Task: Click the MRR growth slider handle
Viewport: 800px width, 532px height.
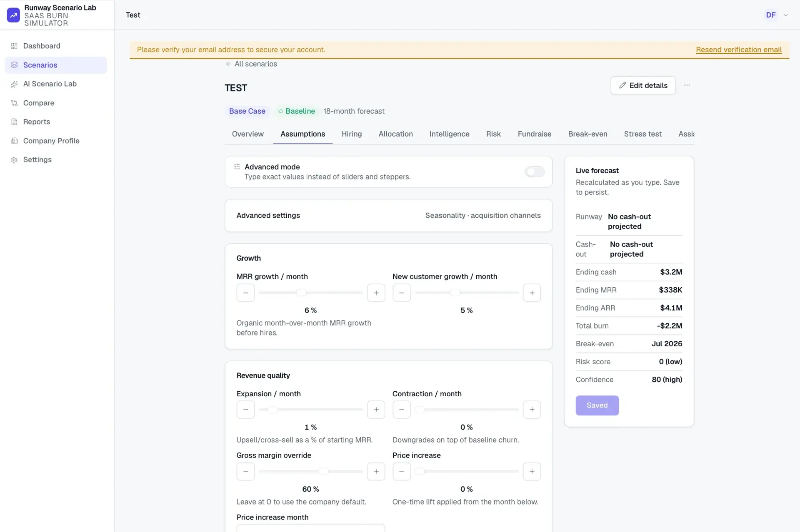Action: point(301,293)
